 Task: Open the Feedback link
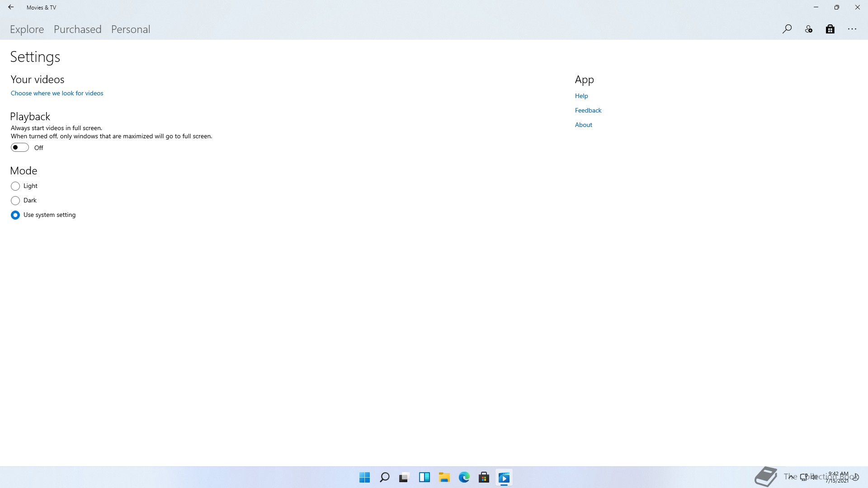588,110
